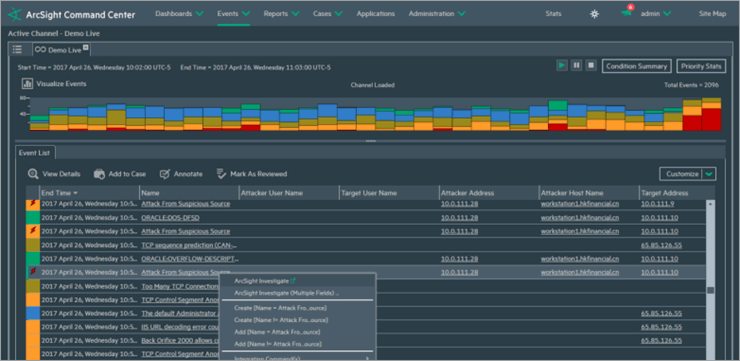Viewport: 740px width, 361px height.
Task: Click 65.85.126.55 in TCP sequence prediction row
Action: (x=661, y=245)
